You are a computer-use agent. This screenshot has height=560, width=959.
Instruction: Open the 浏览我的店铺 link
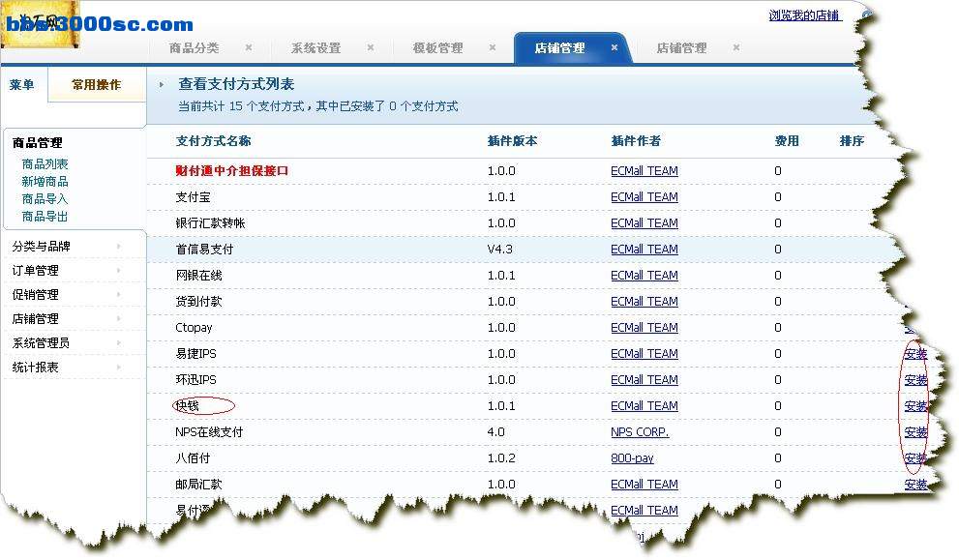pos(805,15)
